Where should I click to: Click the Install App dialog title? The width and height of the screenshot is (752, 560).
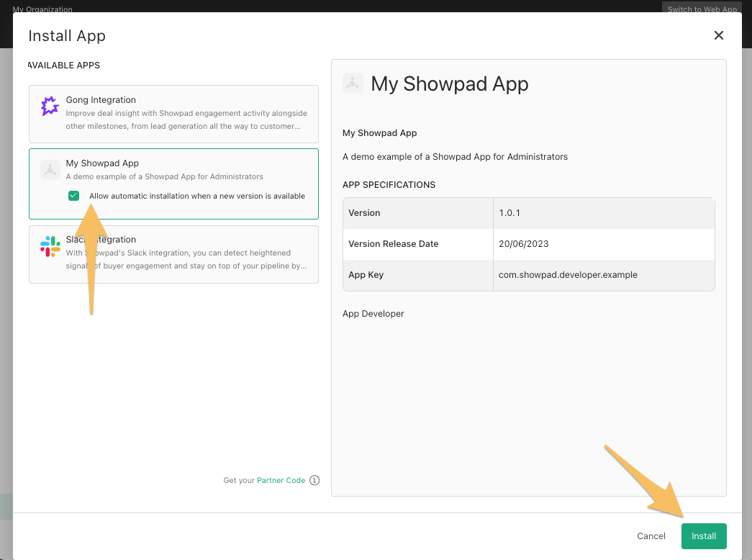67,36
